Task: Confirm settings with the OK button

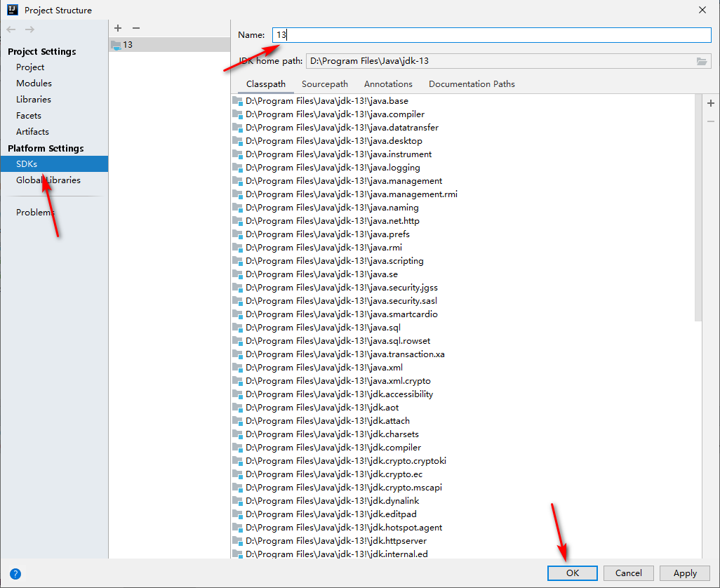Action: coord(572,573)
